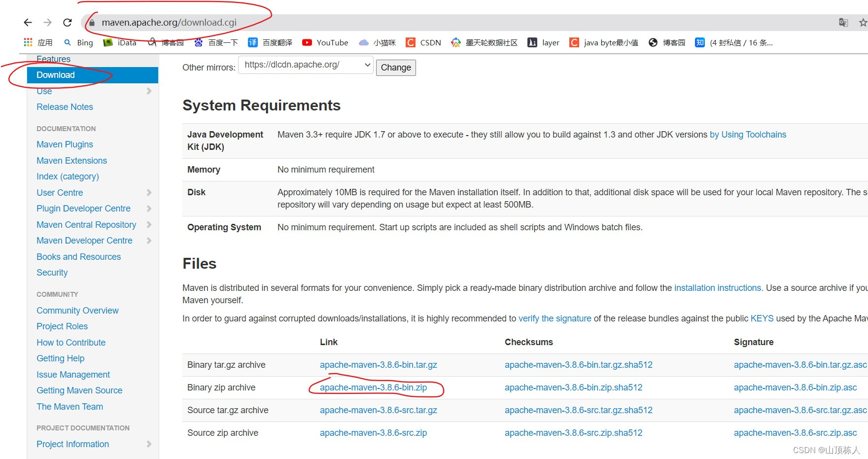This screenshot has width=868, height=459.
Task: Open the verify the signature link
Action: pos(555,318)
